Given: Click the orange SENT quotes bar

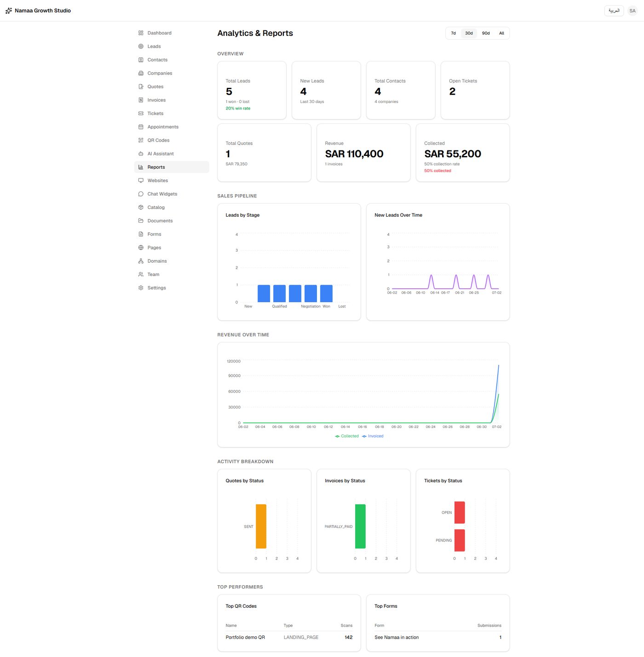Looking at the screenshot, I should pyautogui.click(x=261, y=526).
